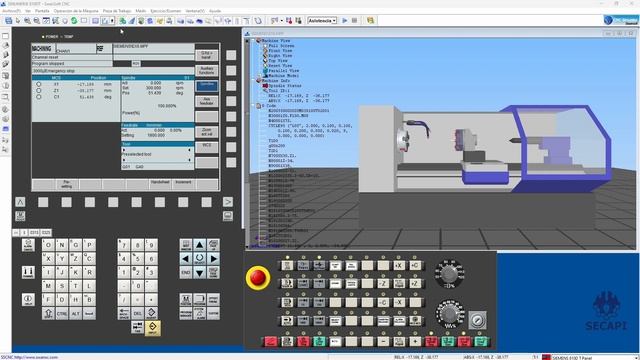The height and width of the screenshot is (360, 640).
Task: Jog the axis with the +Z key
Action: click(x=415, y=283)
